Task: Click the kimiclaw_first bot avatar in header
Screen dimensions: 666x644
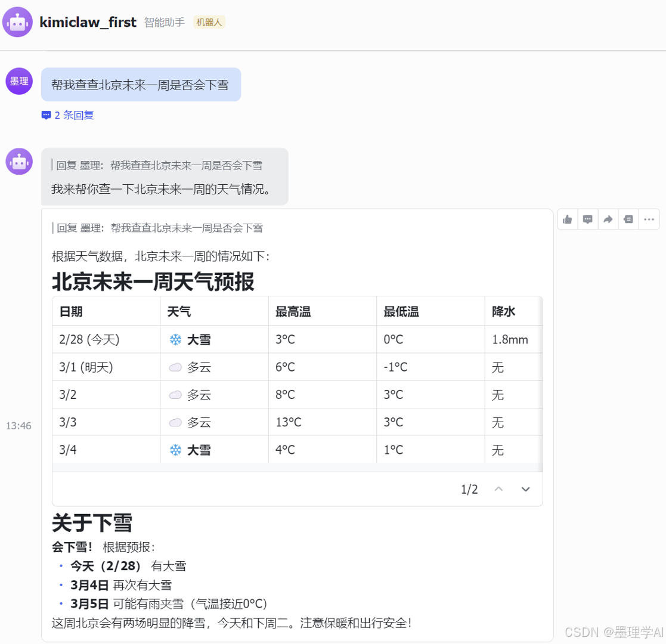Action: (17, 22)
